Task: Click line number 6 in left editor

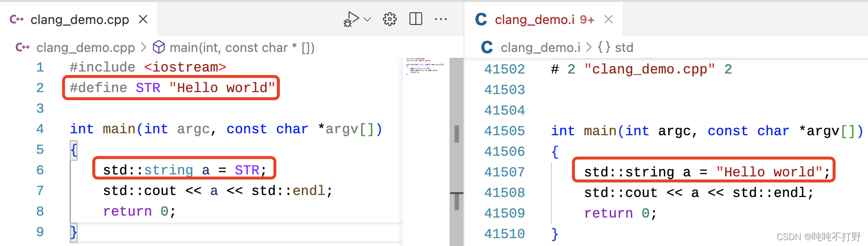Action: tap(40, 170)
